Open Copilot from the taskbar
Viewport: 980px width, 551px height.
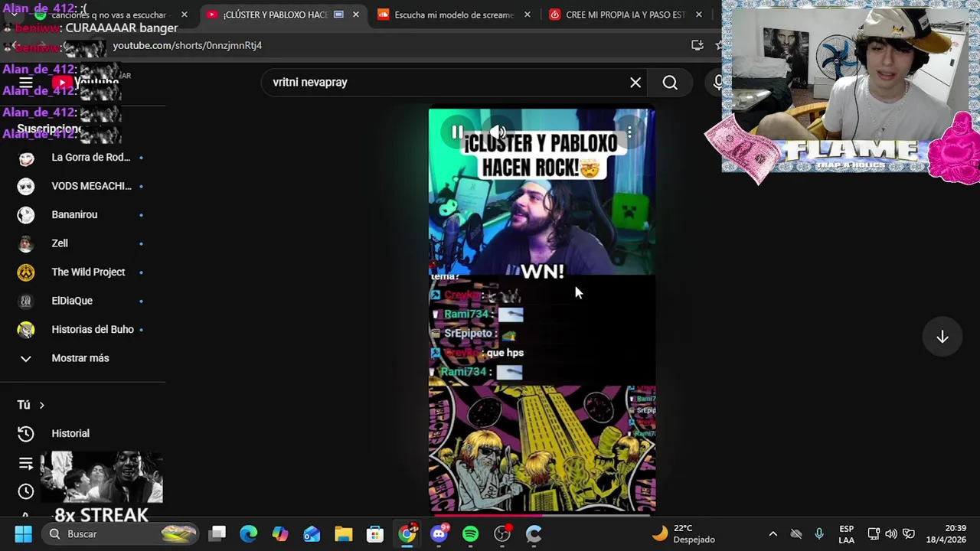coord(280,534)
